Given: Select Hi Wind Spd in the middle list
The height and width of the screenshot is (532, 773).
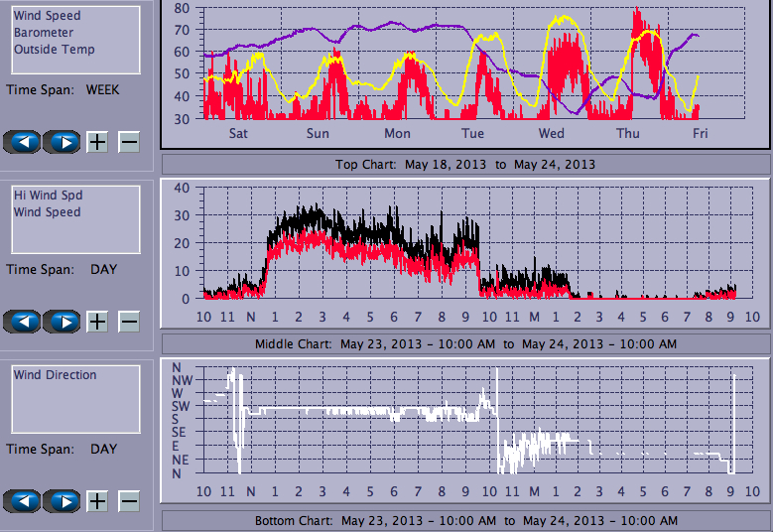Looking at the screenshot, I should (48, 196).
